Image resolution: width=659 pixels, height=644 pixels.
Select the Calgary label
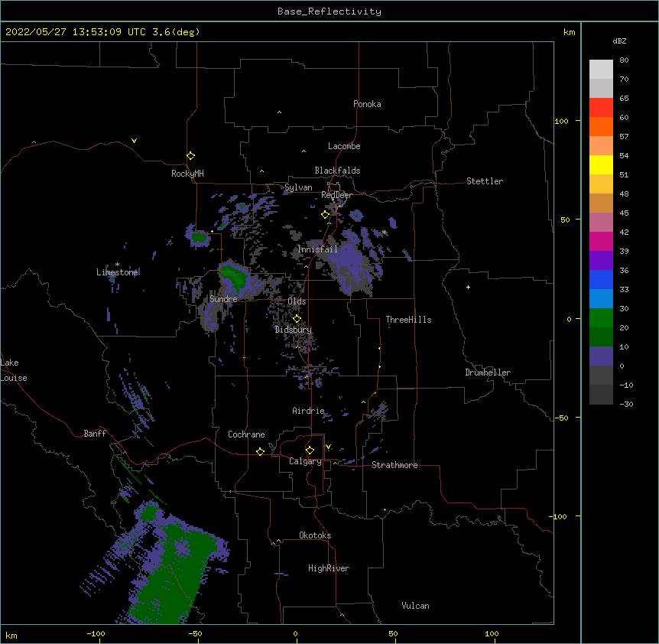[x=305, y=461]
